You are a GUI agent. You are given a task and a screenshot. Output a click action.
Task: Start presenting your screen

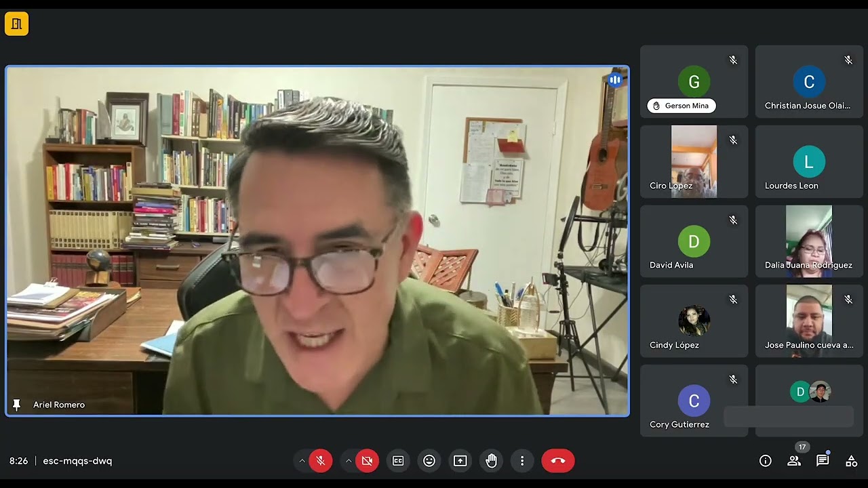(460, 461)
